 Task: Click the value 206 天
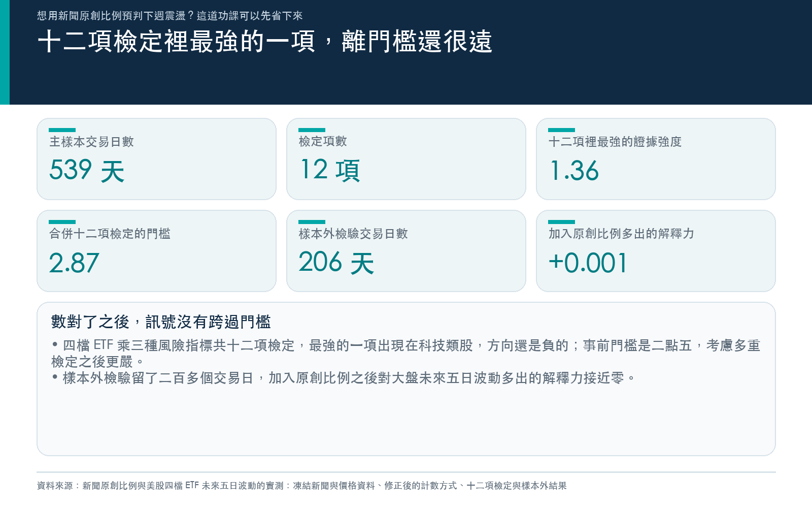click(x=336, y=263)
